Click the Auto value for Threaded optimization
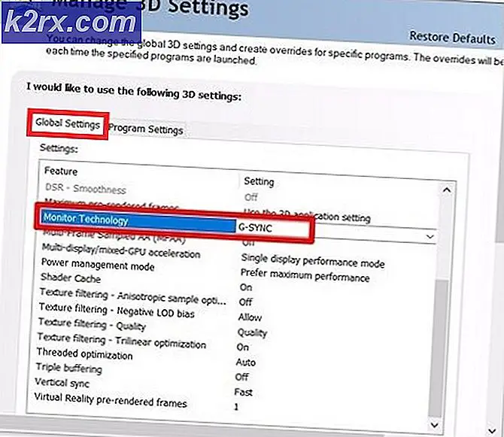This screenshot has width=504, height=437. coord(245,362)
